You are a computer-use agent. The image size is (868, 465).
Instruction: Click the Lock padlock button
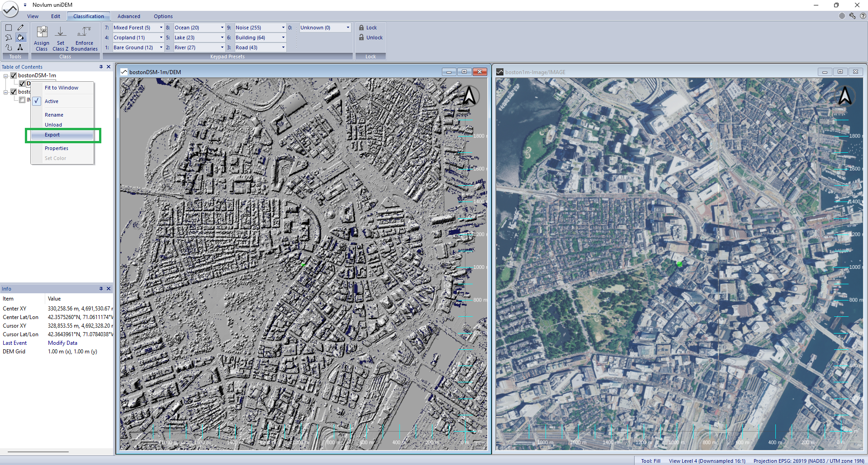(x=368, y=28)
